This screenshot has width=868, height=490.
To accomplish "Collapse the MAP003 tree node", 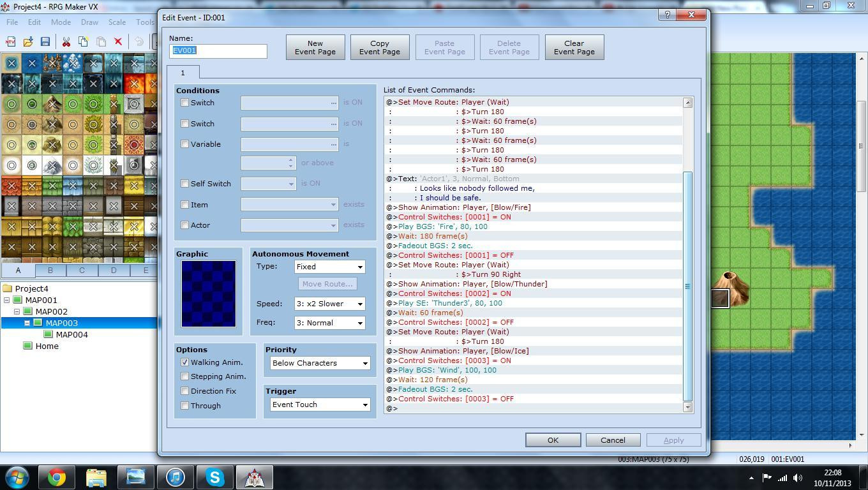I will [27, 323].
